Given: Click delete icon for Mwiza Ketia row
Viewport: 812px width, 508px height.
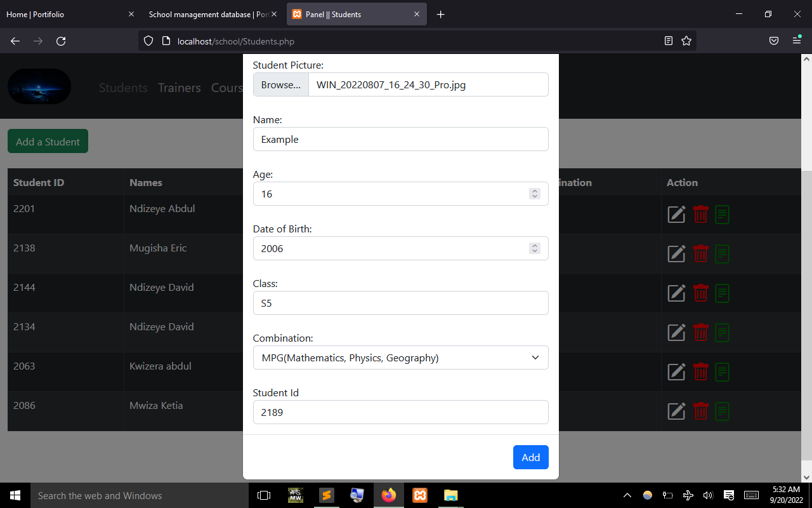Looking at the screenshot, I should coord(700,411).
